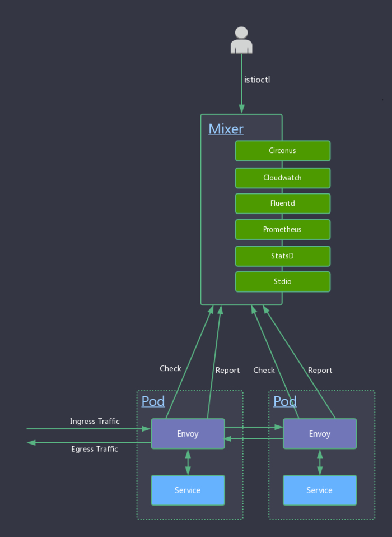The height and width of the screenshot is (537, 392).
Task: Choose the Prometheus adapter box
Action: point(282,229)
